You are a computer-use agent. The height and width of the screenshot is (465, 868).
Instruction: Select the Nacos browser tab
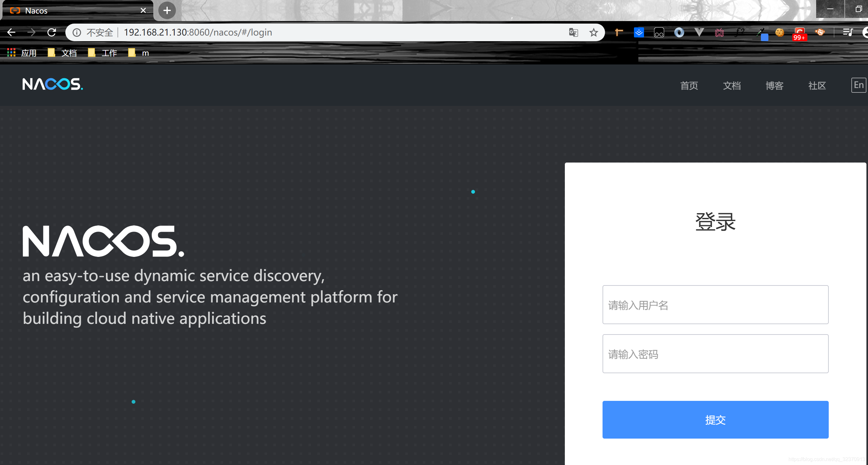[x=78, y=10]
